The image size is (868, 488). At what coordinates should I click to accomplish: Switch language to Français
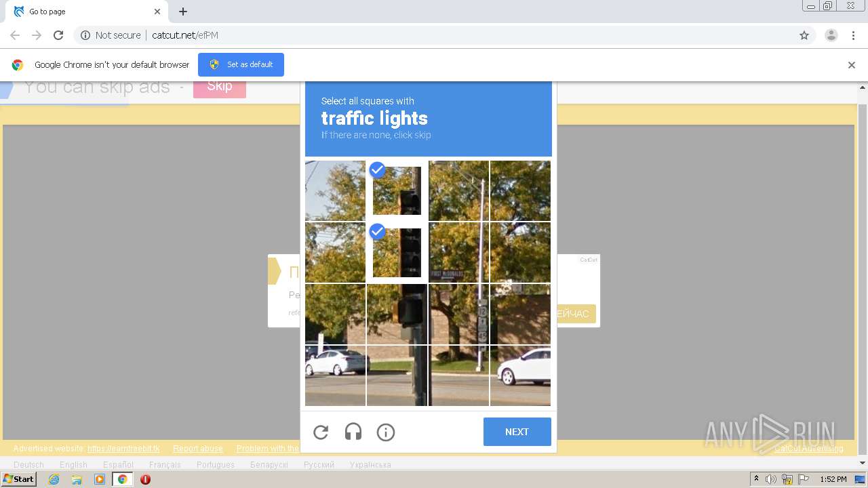pos(165,465)
